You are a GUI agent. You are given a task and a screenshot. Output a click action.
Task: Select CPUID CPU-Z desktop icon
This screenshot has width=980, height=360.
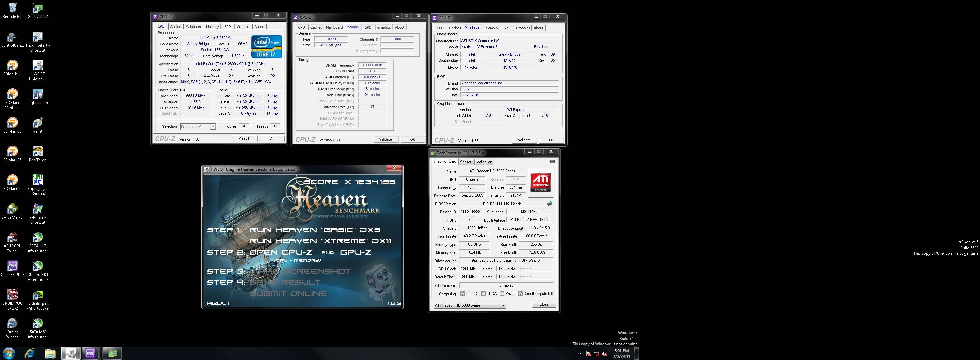click(13, 268)
